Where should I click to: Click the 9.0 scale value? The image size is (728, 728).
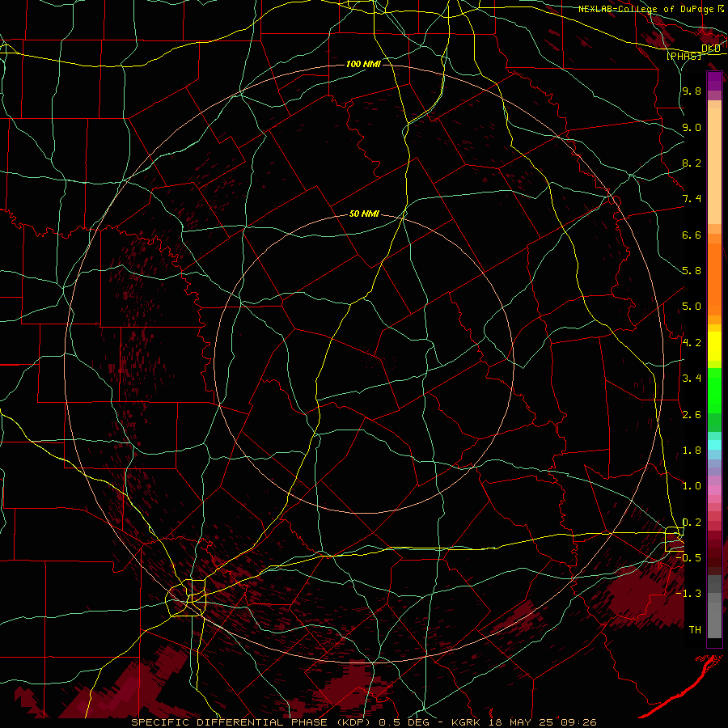pos(692,127)
